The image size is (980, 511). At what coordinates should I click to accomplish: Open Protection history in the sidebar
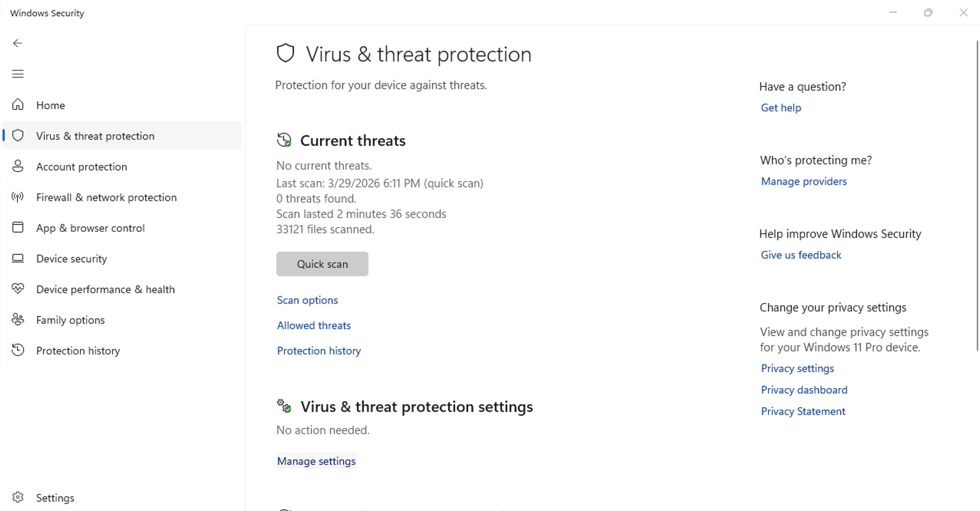point(78,351)
